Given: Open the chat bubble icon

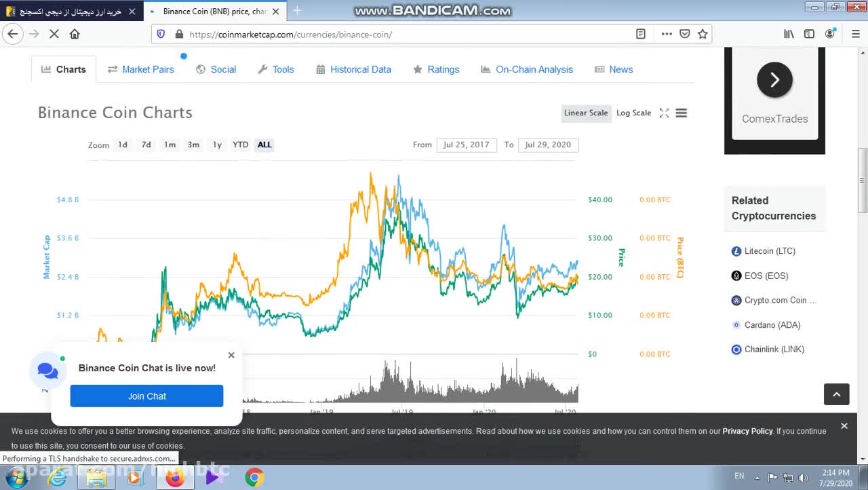Looking at the screenshot, I should pyautogui.click(x=47, y=371).
